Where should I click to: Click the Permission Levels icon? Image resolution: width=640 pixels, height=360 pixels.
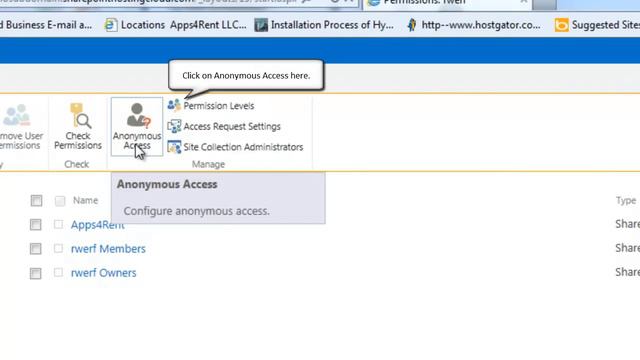174,105
